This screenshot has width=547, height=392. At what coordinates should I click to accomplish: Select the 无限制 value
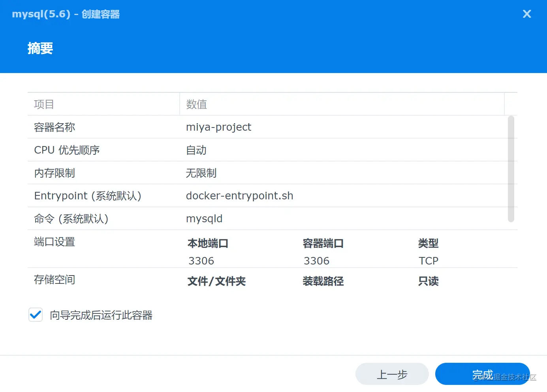click(x=201, y=173)
